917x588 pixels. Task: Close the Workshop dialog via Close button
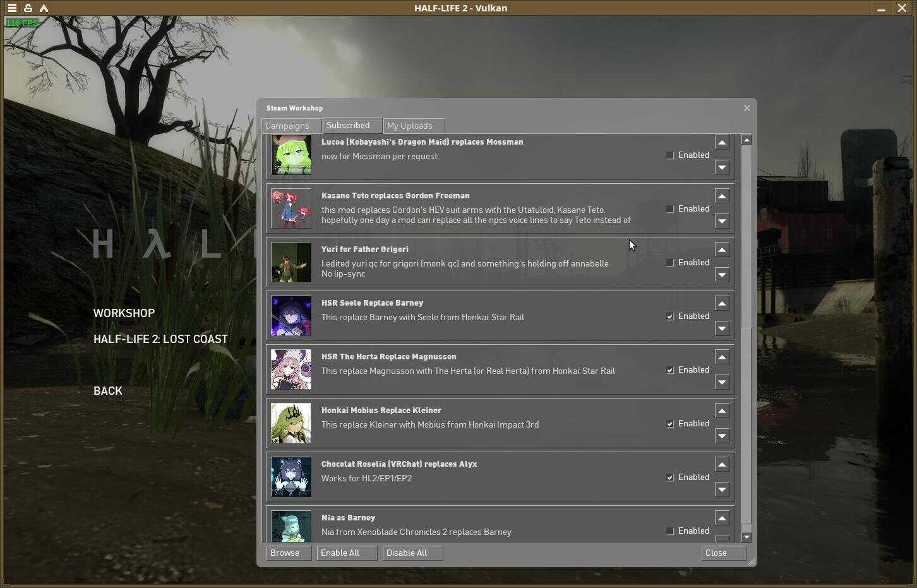point(724,553)
